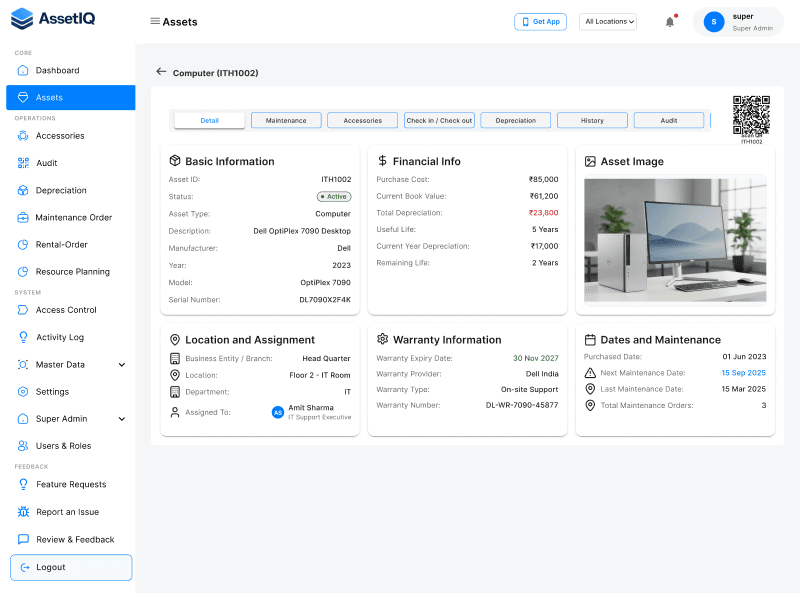
Task: Click the page title Computer (ITH1002)
Action: coord(215,73)
